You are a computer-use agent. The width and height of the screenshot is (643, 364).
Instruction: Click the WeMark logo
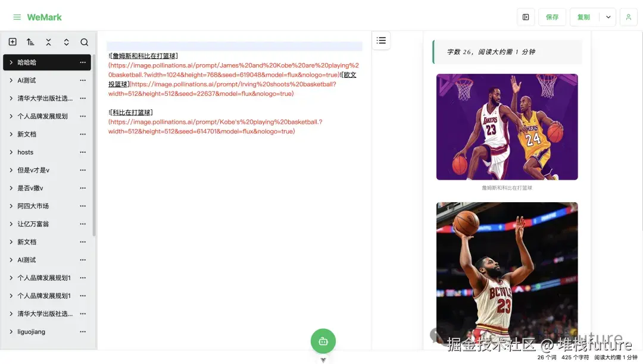[44, 17]
